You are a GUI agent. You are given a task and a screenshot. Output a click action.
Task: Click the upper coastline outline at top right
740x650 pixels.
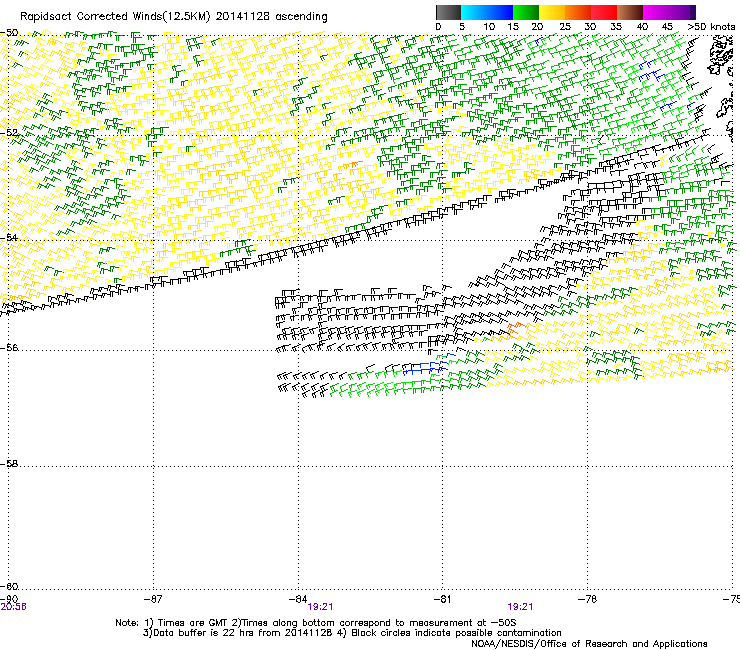(721, 55)
